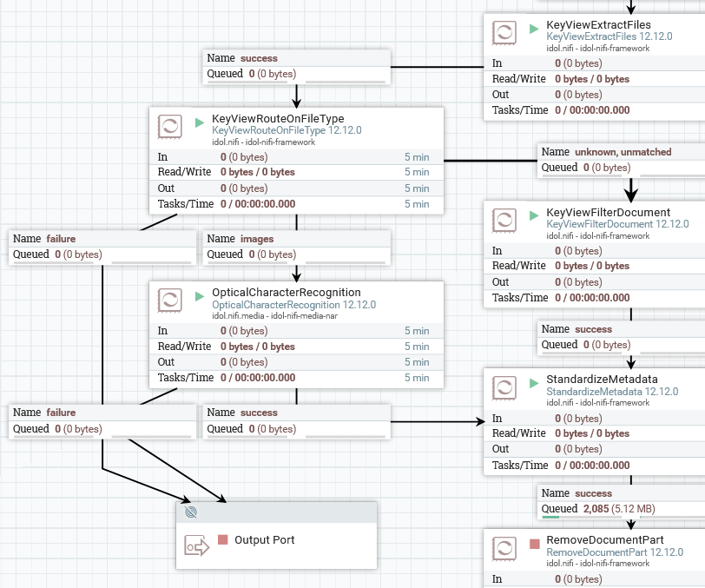Click the Tasks/Time row of KeyViewRouteOnFileType
The width and height of the screenshot is (705, 588).
click(x=296, y=204)
